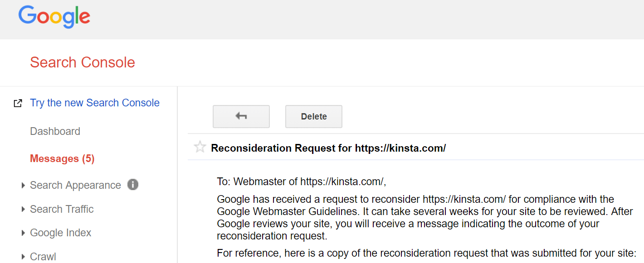This screenshot has height=263, width=644.
Task: Click the Delete button
Action: (313, 116)
